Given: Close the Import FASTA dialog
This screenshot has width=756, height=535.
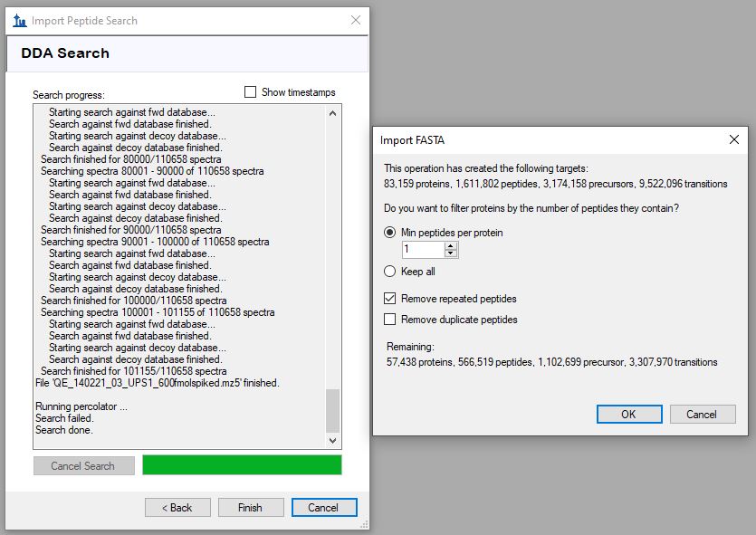Looking at the screenshot, I should pos(734,139).
